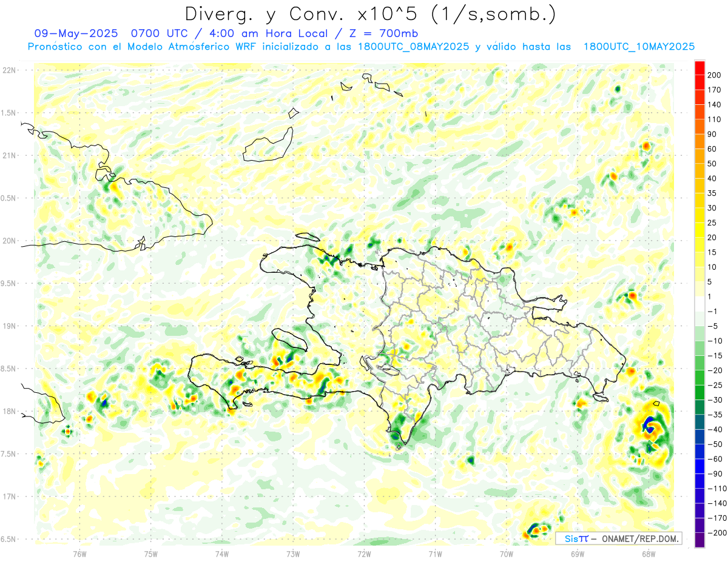
Task: Click the '21N' latitude label
Action: click(9, 155)
